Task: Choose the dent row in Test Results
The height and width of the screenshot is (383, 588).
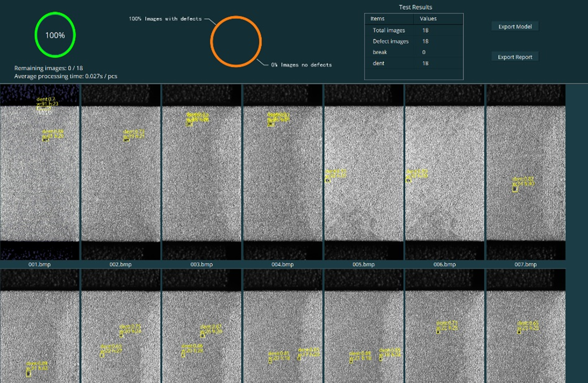Action: point(414,63)
